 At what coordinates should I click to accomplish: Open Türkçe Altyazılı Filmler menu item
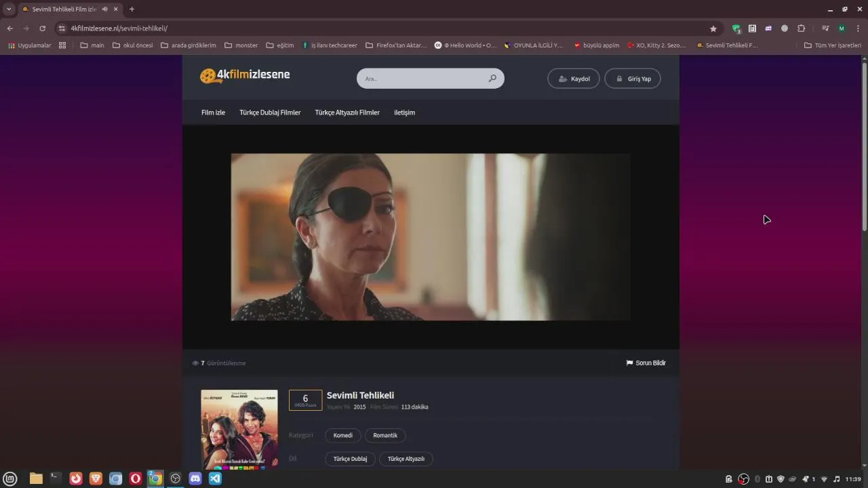pyautogui.click(x=347, y=113)
